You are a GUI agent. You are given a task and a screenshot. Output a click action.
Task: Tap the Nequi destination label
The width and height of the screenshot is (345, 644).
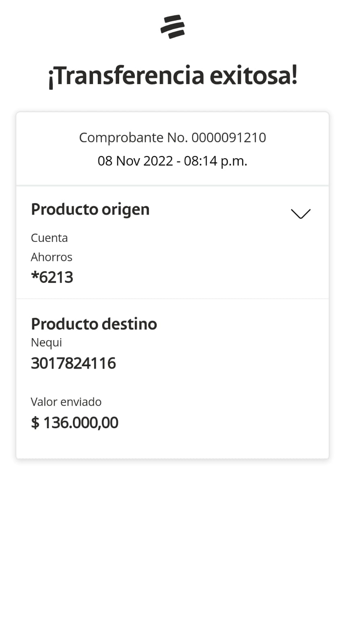46,343
